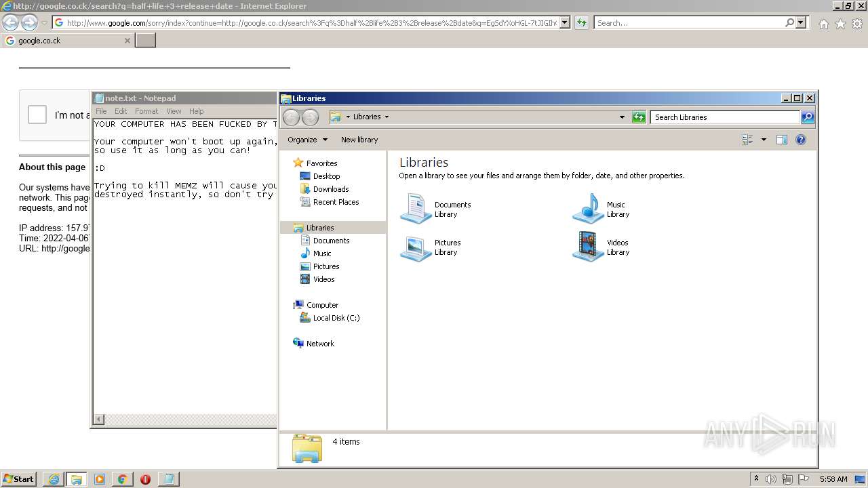Viewport: 868px width, 488px height.
Task: Open Notepad Format menu
Action: 146,111
